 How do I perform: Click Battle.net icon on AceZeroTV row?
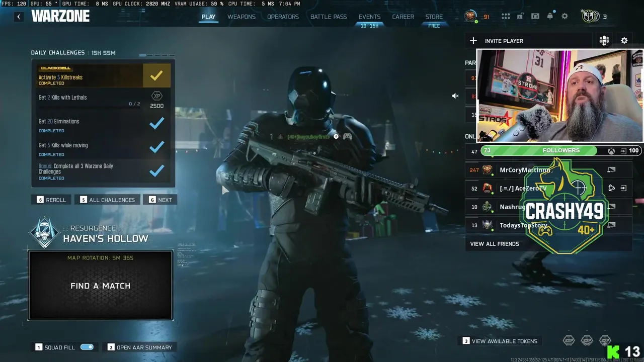[611, 188]
